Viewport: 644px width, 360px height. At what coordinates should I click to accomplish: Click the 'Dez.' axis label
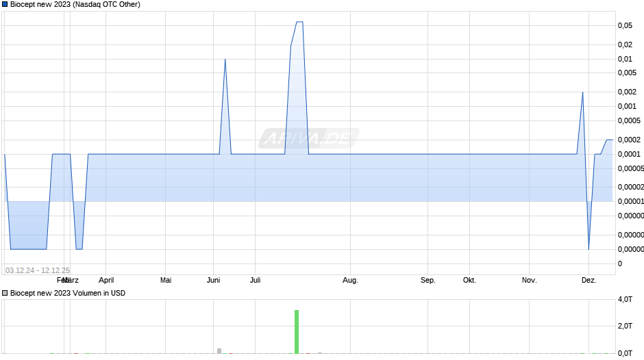[589, 281]
